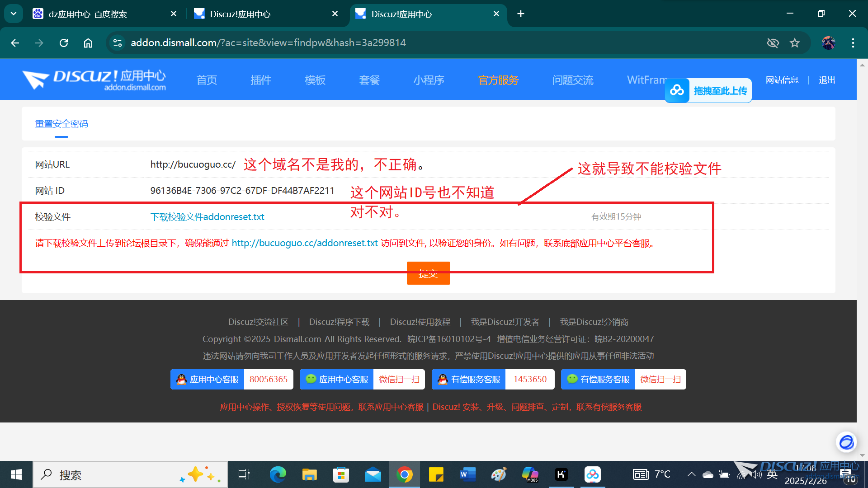Image resolution: width=868 pixels, height=488 pixels.
Task: Bookmark this page with the star icon
Action: point(795,43)
